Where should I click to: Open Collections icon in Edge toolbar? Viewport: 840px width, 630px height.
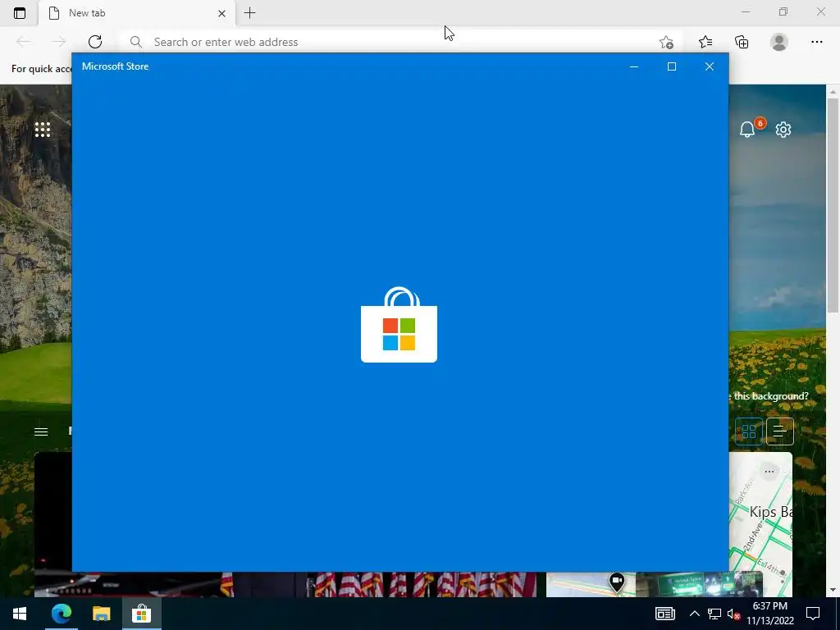pos(742,42)
